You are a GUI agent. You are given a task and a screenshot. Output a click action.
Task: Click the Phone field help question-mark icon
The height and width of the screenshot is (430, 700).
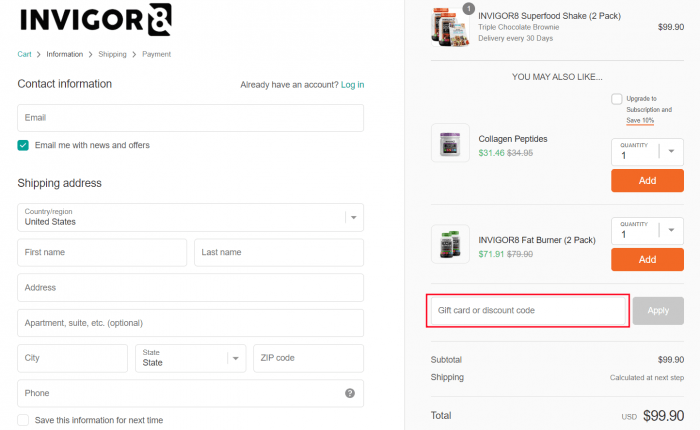pos(350,393)
